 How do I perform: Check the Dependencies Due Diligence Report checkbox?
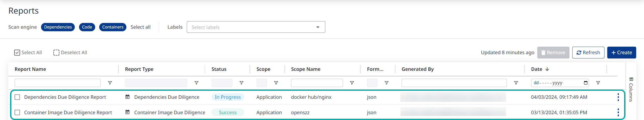pos(17,97)
